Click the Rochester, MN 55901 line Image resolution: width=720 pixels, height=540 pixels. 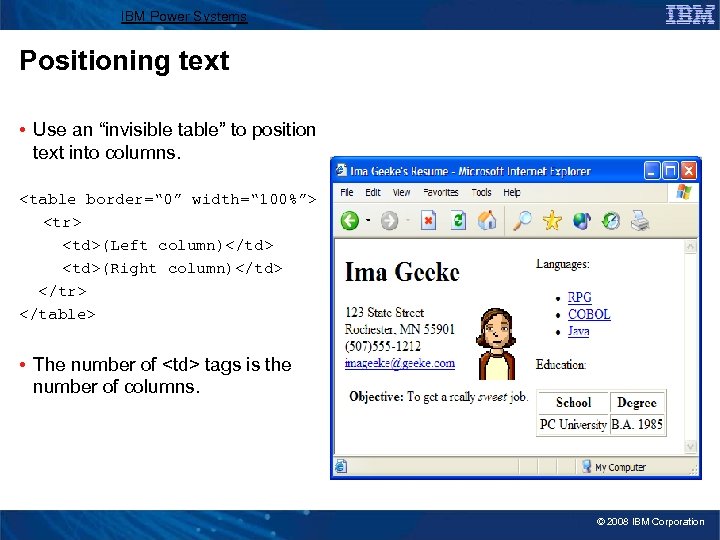pyautogui.click(x=399, y=329)
